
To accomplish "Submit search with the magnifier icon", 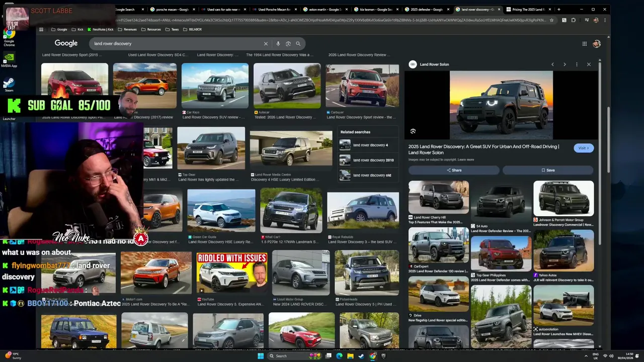I will [x=298, y=44].
